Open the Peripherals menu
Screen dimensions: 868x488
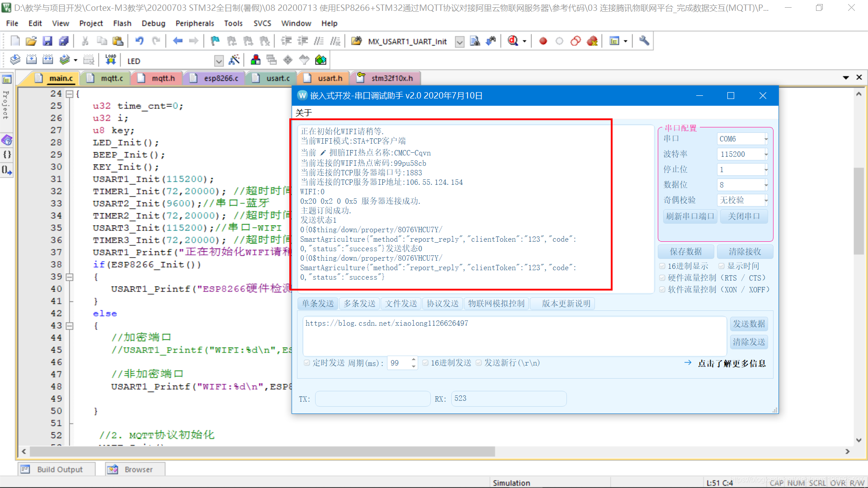click(194, 23)
